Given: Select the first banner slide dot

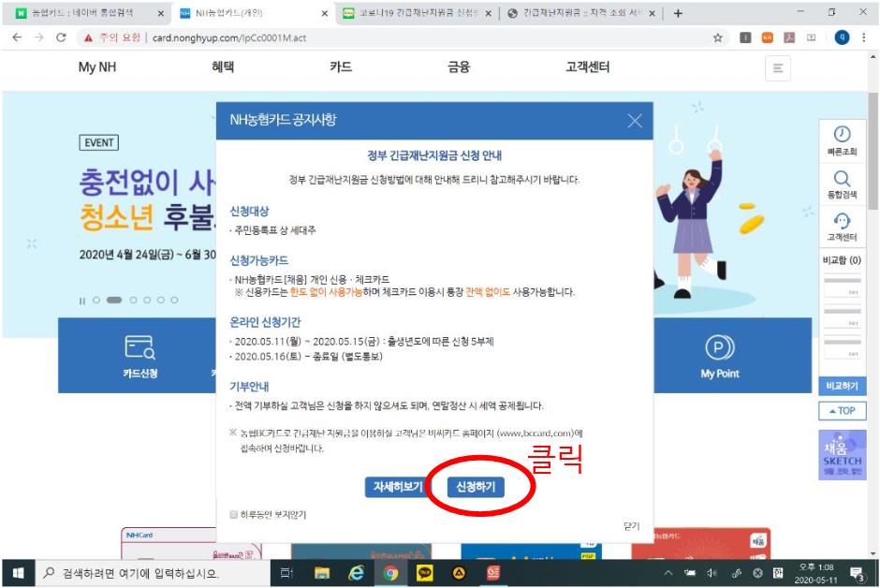Looking at the screenshot, I should point(96,301).
